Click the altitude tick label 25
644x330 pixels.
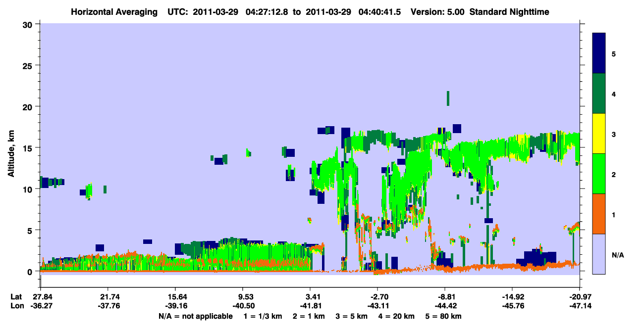tap(29, 65)
